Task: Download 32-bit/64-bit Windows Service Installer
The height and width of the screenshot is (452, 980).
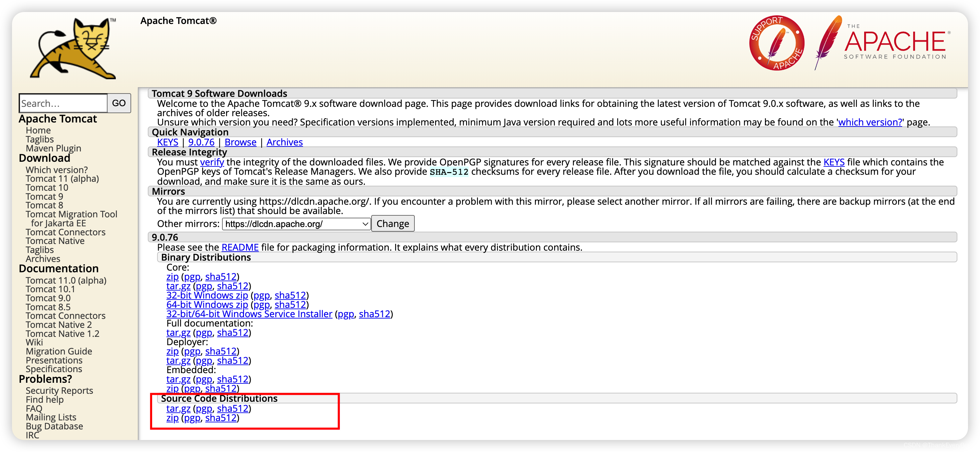Action: pyautogui.click(x=249, y=314)
